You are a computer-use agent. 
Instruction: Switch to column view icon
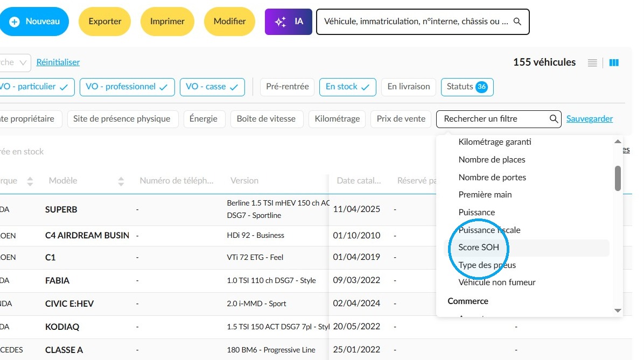[x=614, y=63]
